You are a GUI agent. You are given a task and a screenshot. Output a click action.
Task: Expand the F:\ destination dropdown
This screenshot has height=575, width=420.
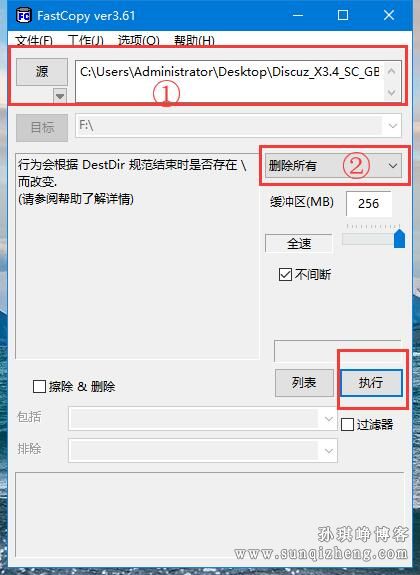392,126
